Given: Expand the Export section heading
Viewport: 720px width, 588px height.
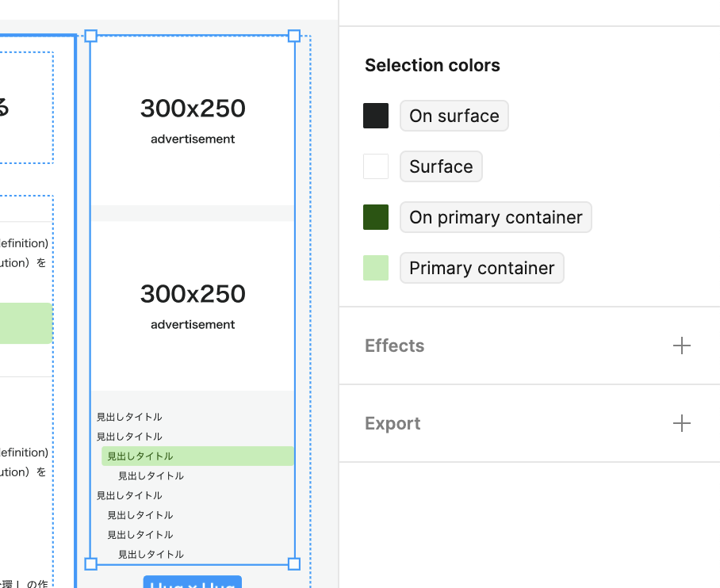Looking at the screenshot, I should pyautogui.click(x=393, y=423).
